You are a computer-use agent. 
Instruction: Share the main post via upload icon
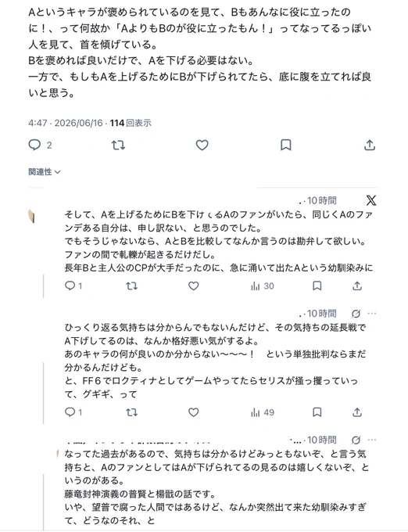pyautogui.click(x=370, y=146)
